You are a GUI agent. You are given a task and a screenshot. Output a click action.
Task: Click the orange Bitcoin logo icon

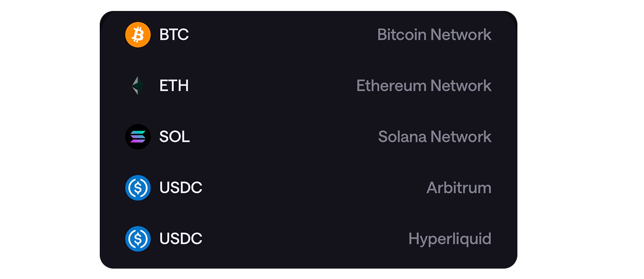tap(138, 35)
